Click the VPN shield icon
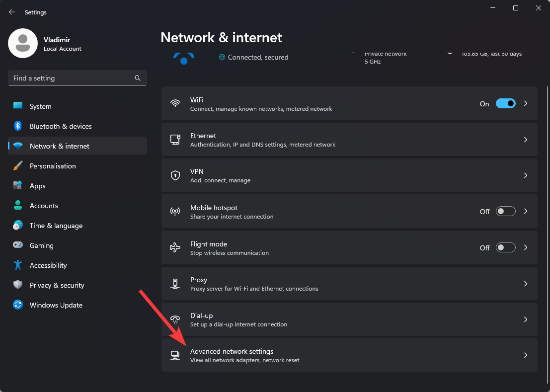 coord(175,175)
